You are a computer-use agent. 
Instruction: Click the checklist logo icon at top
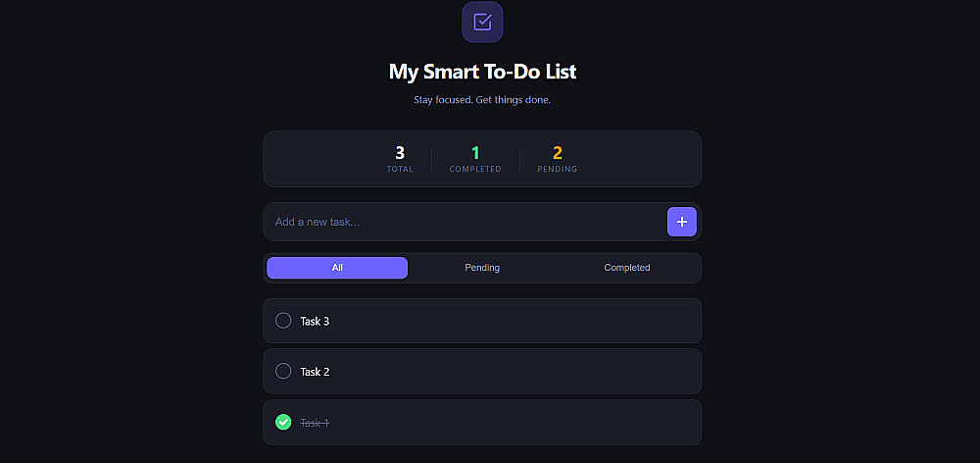[x=482, y=22]
